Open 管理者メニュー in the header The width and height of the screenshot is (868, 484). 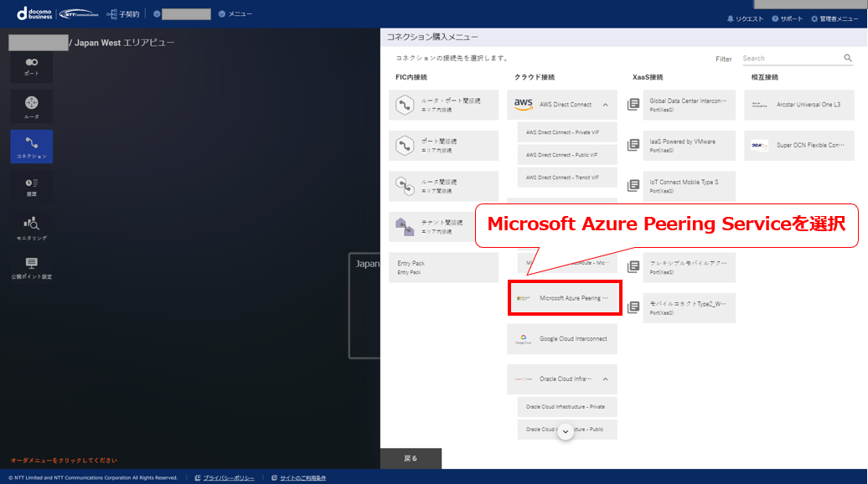[840, 18]
